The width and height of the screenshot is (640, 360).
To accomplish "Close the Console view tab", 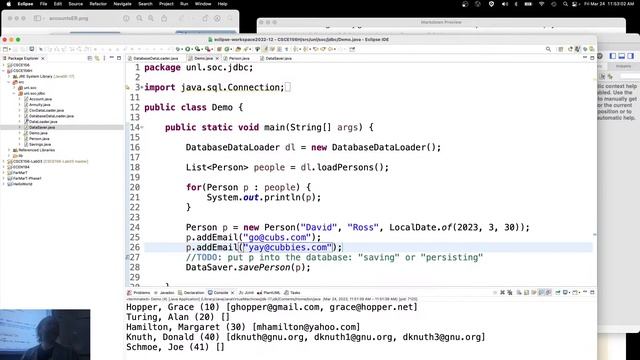I will (232, 293).
